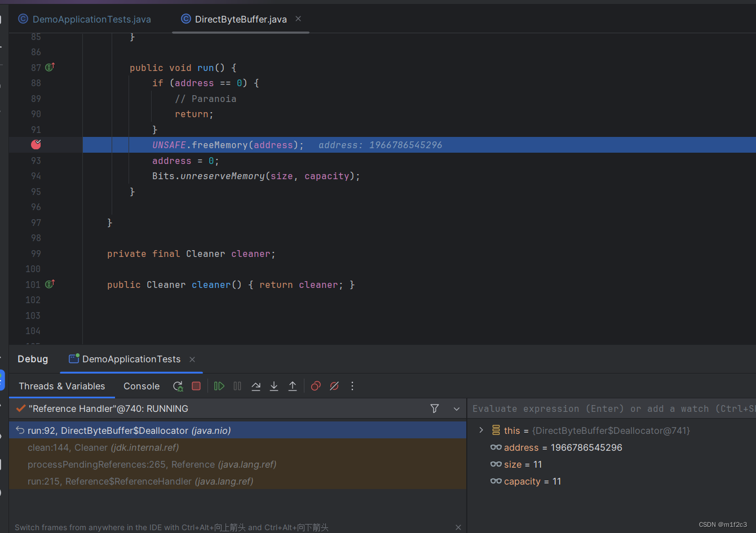Image resolution: width=756 pixels, height=533 pixels.
Task: Step into the method call
Action: 274,386
